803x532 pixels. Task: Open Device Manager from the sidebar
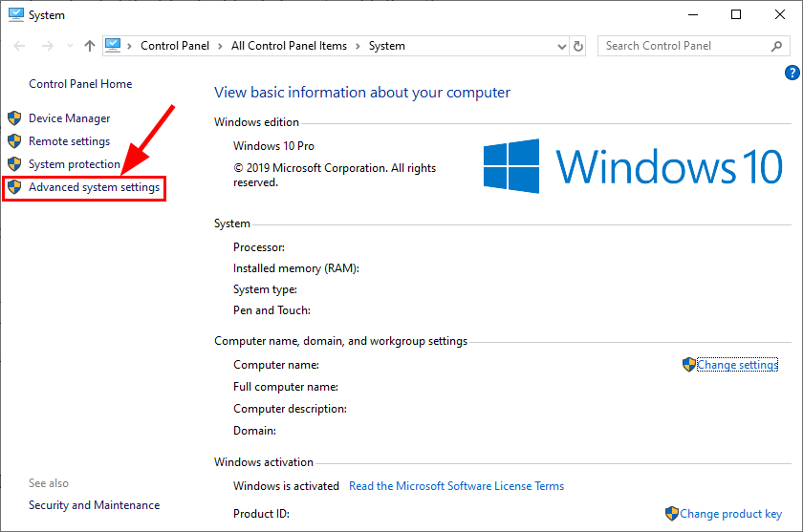click(x=69, y=118)
